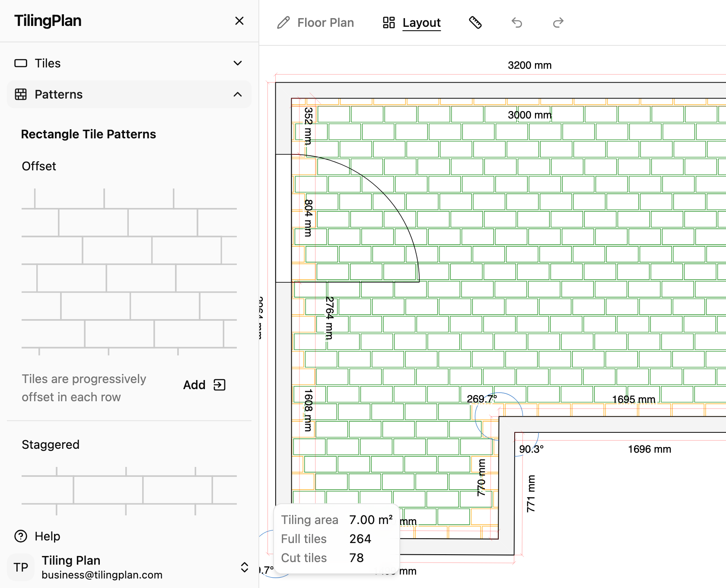Switch to the Layout tab
This screenshot has height=588, width=726.
(412, 22)
